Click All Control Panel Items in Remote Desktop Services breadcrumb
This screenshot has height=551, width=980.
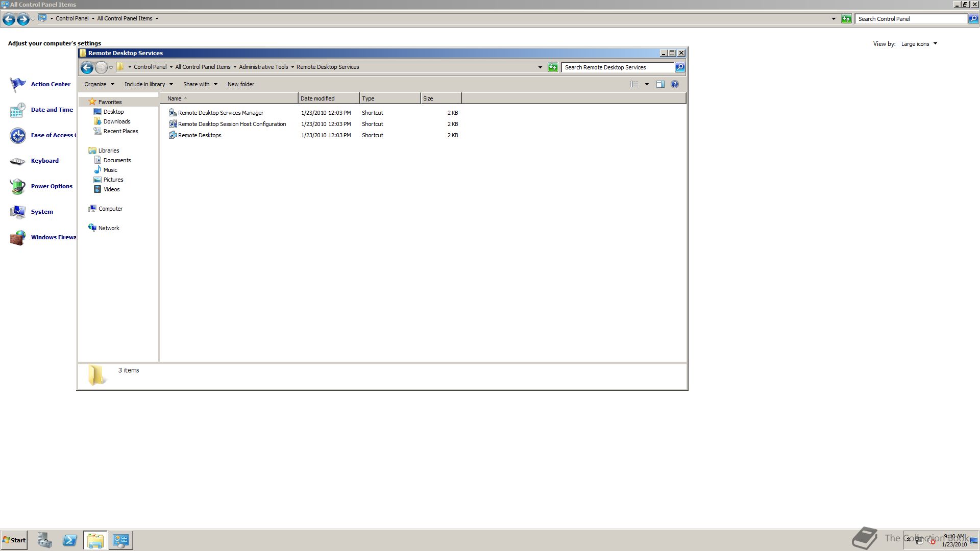[203, 67]
